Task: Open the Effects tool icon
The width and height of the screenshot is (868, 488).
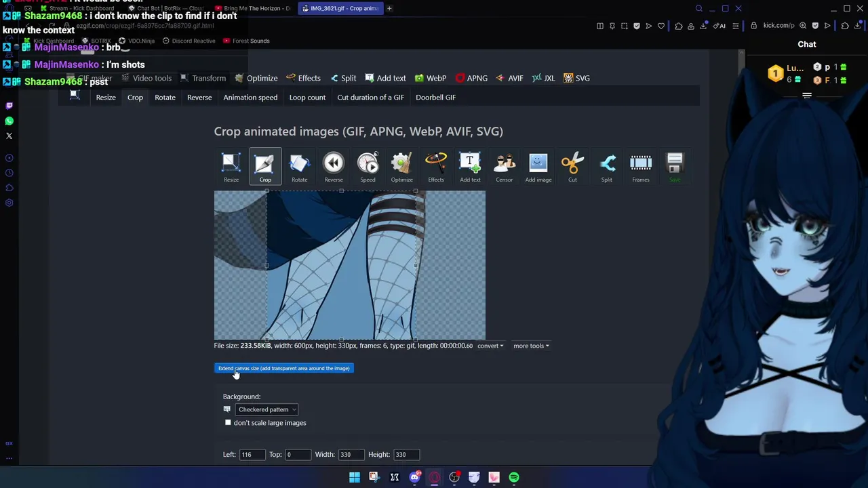Action: [x=436, y=167]
